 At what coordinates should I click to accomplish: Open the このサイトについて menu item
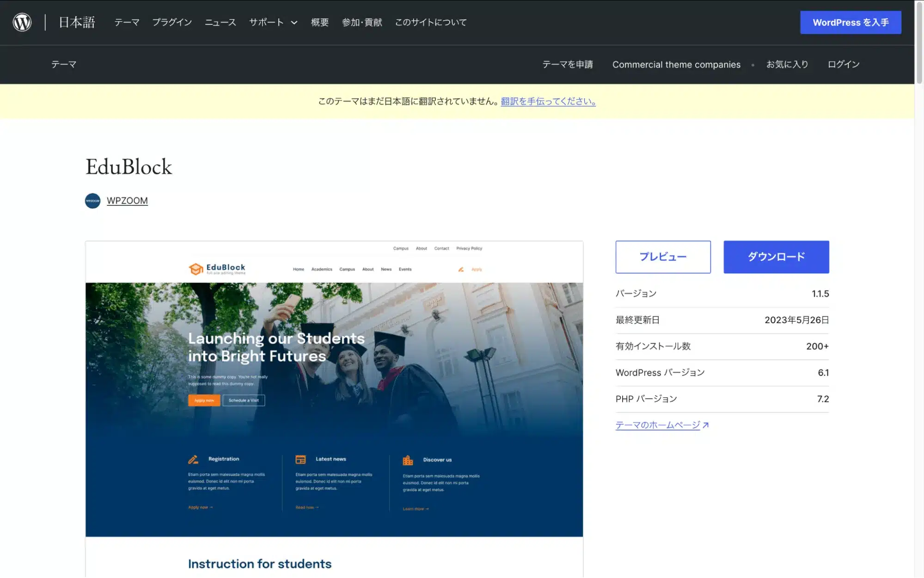coord(431,22)
